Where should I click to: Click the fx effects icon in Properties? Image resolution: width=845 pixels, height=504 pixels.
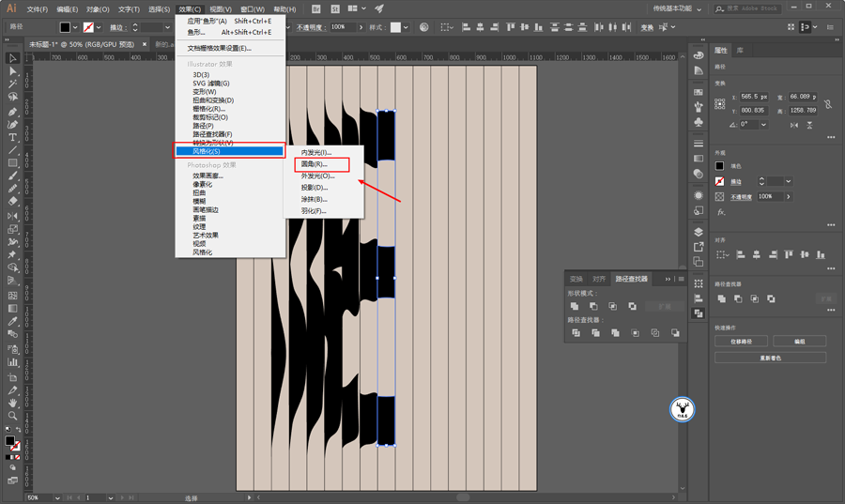[720, 212]
